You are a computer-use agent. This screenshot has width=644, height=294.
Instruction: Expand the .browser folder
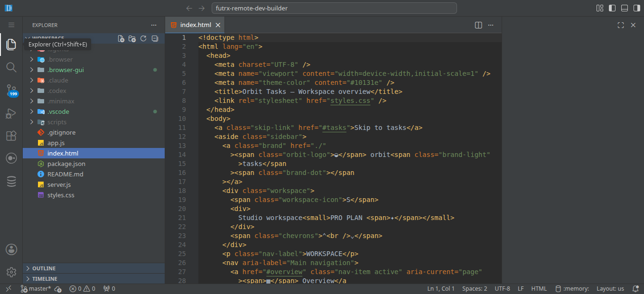coord(93,59)
